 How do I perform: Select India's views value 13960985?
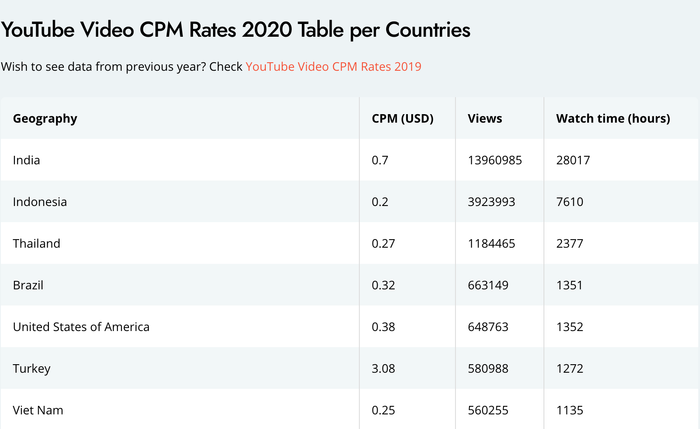click(495, 160)
